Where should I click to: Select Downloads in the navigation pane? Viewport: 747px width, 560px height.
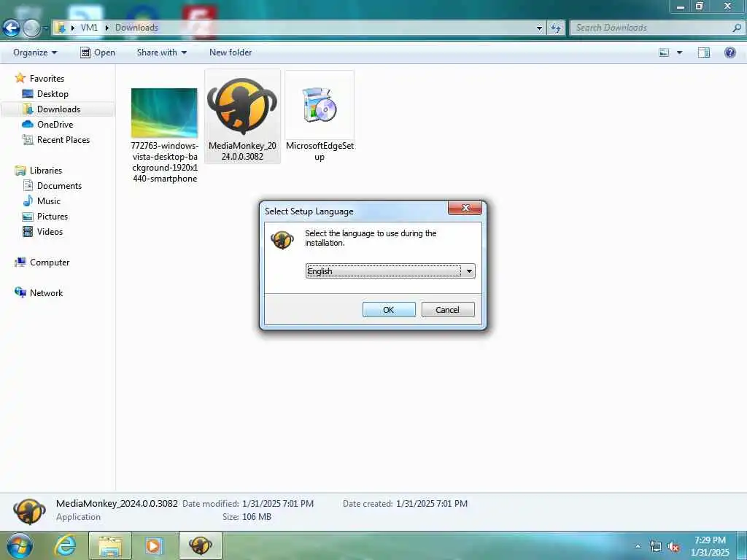click(x=58, y=109)
